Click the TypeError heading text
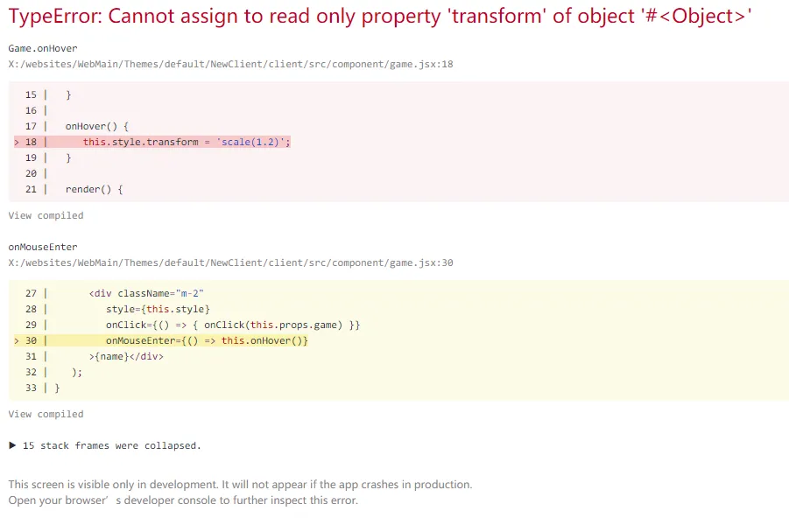The width and height of the screenshot is (789, 532). pos(380,17)
